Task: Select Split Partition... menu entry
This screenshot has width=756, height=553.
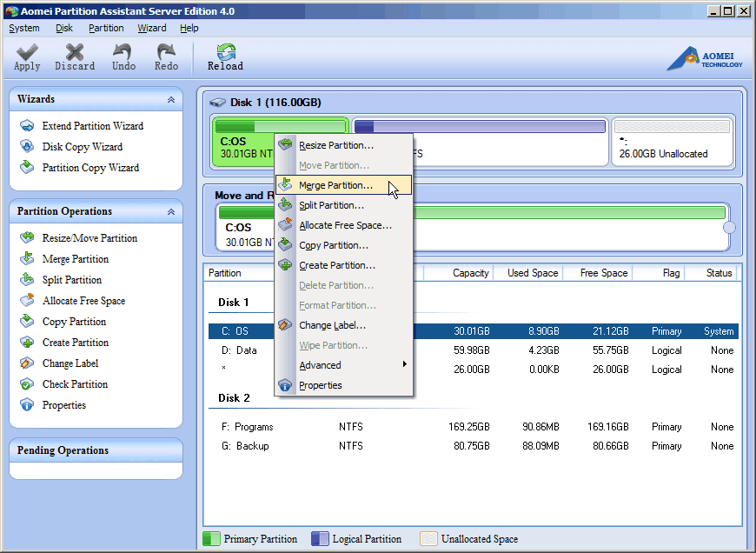Action: click(344, 205)
